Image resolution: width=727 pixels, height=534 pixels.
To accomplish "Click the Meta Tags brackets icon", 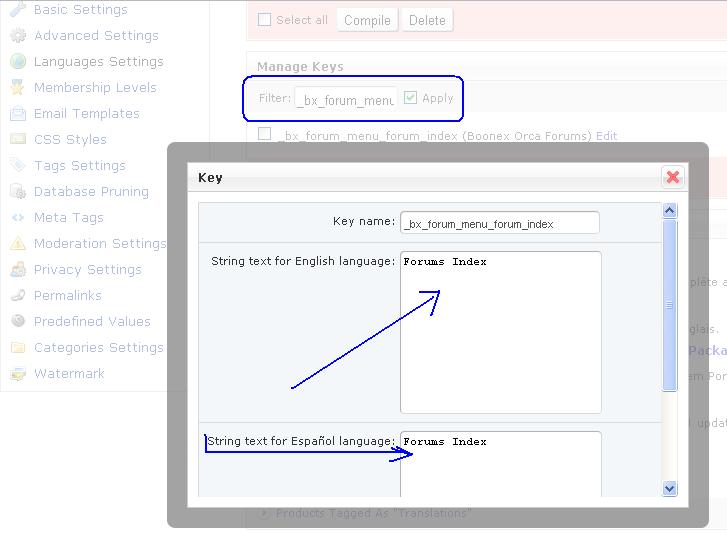I will coord(18,217).
